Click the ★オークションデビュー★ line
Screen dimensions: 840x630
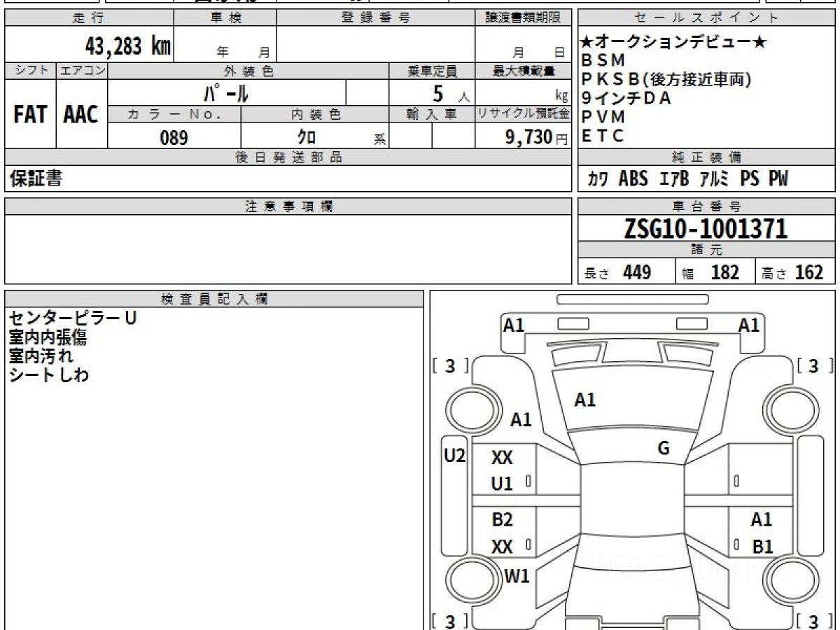click(x=674, y=43)
